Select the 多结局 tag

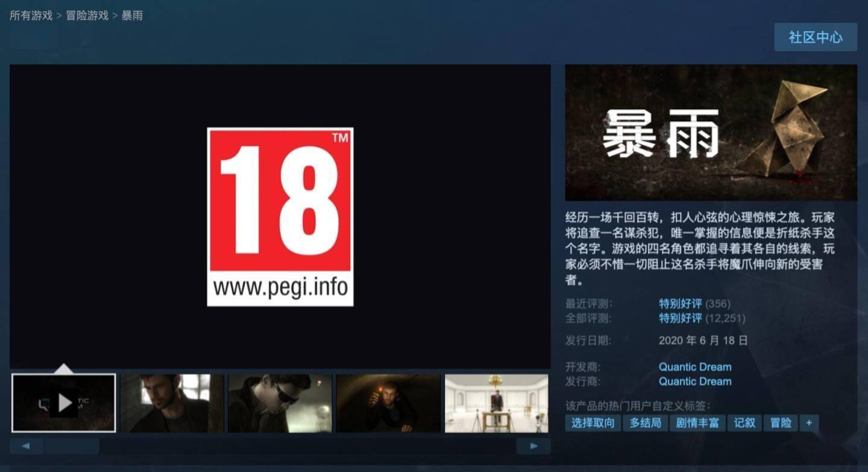click(x=646, y=423)
